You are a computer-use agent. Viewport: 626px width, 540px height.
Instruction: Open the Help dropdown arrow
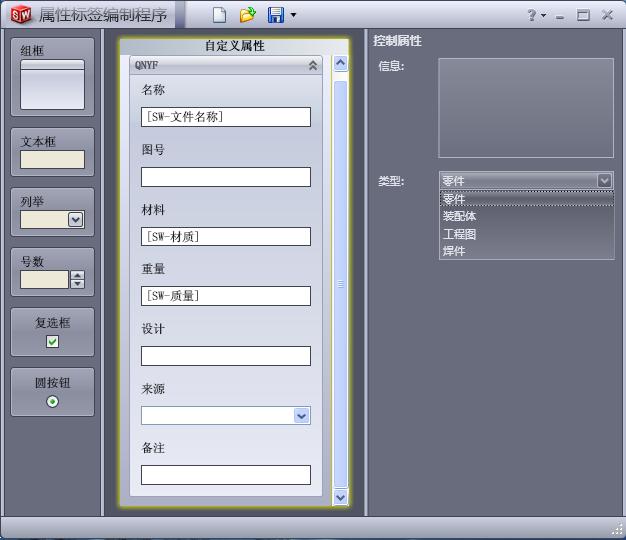(543, 15)
